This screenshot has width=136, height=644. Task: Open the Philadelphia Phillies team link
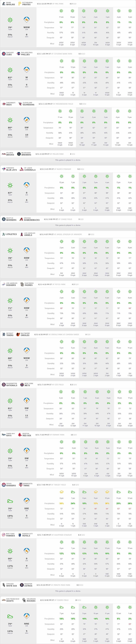coord(27,54)
